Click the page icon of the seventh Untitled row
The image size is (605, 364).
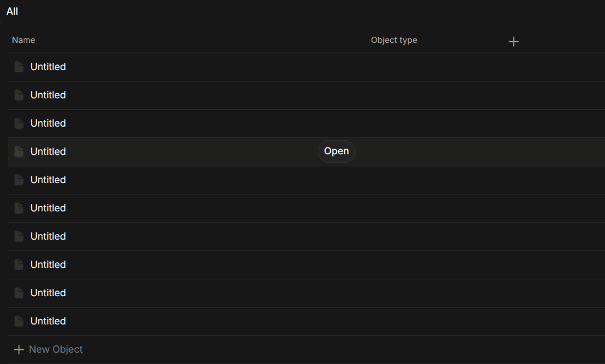[x=19, y=236]
